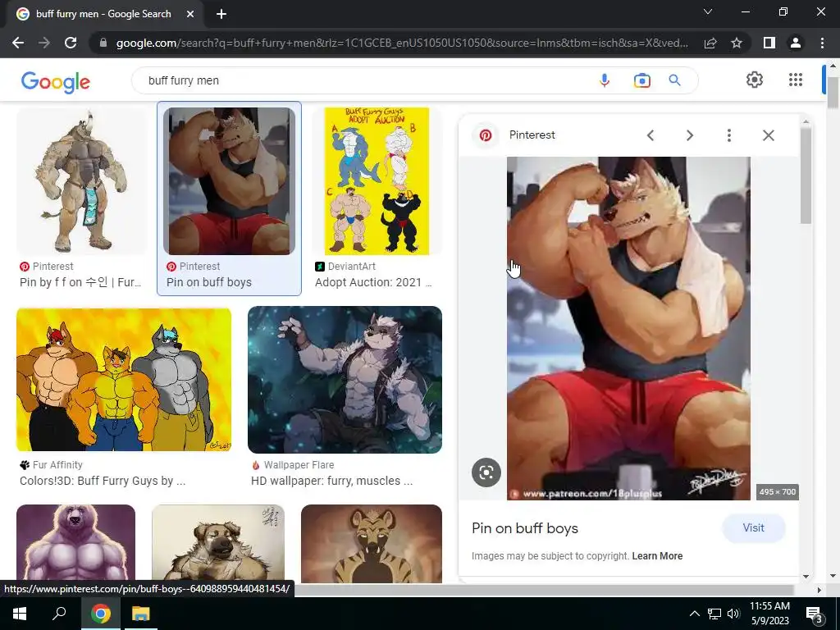The height and width of the screenshot is (630, 840).
Task: Click the Visit button
Action: click(753, 527)
